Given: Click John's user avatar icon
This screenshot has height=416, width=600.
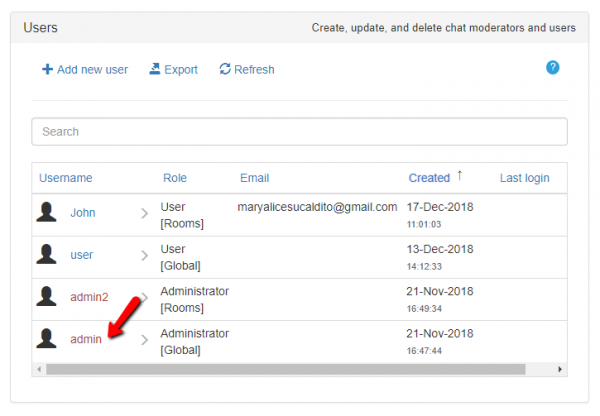Looking at the screenshot, I should tap(46, 213).
